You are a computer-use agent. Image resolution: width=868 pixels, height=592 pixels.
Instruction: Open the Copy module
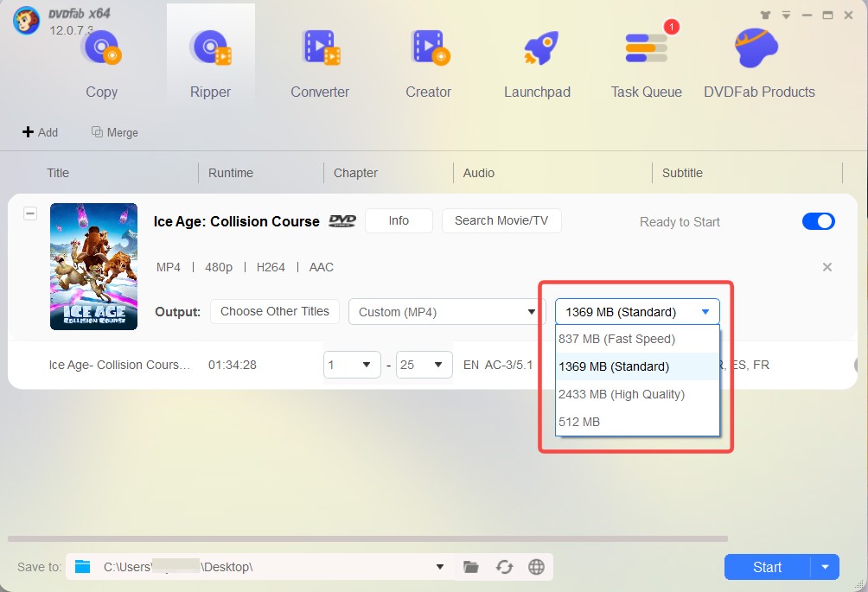tap(101, 62)
